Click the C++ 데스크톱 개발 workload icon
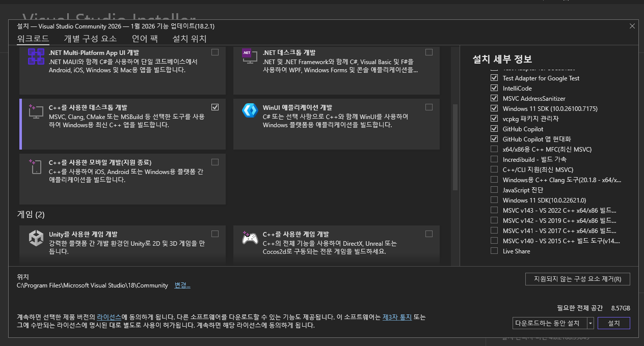 (36, 111)
